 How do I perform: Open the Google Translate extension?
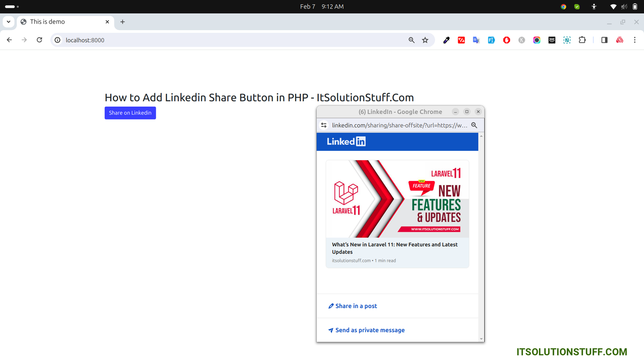point(476,40)
